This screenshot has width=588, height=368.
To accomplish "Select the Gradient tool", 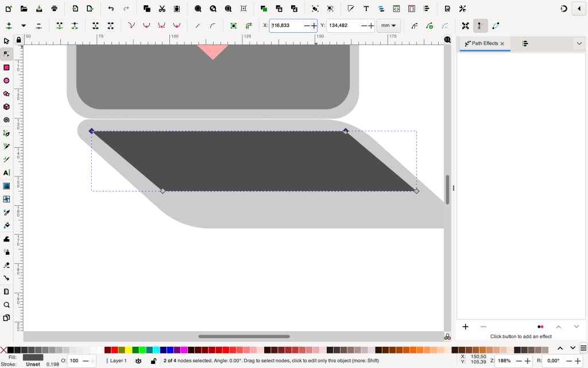I will [x=6, y=186].
